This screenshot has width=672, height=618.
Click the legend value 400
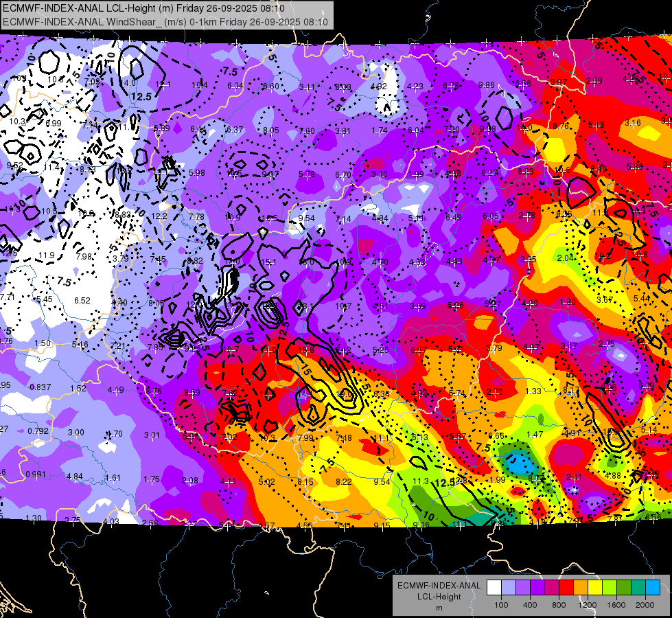coord(530,605)
